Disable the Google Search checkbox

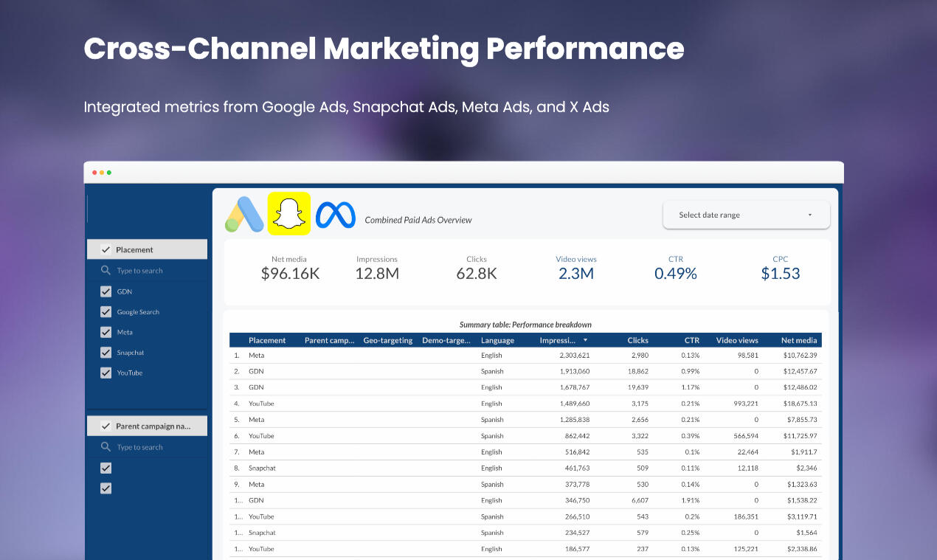106,311
